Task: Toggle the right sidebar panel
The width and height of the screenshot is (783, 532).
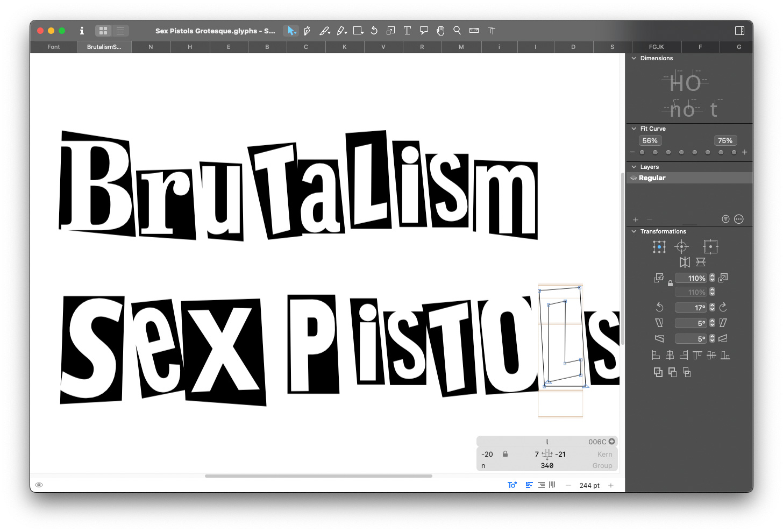Action: click(739, 31)
